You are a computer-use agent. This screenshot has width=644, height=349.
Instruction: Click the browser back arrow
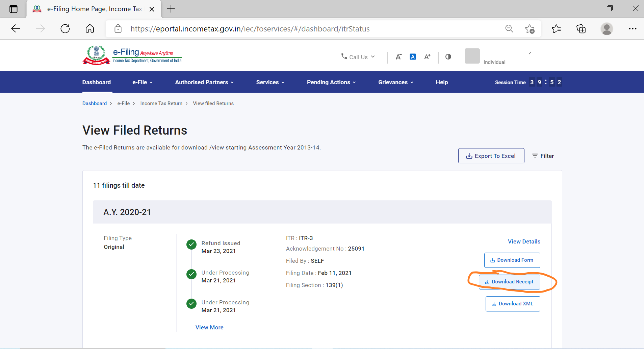coord(16,29)
